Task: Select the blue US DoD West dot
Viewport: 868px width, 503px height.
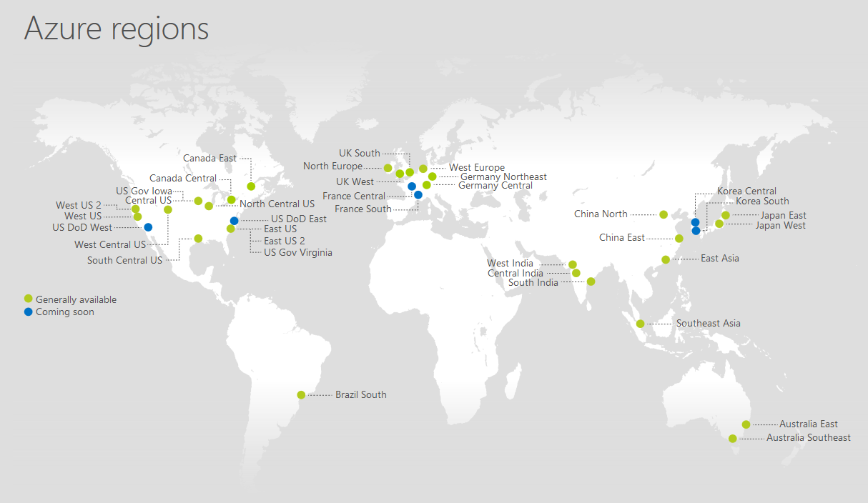Action: point(148,226)
